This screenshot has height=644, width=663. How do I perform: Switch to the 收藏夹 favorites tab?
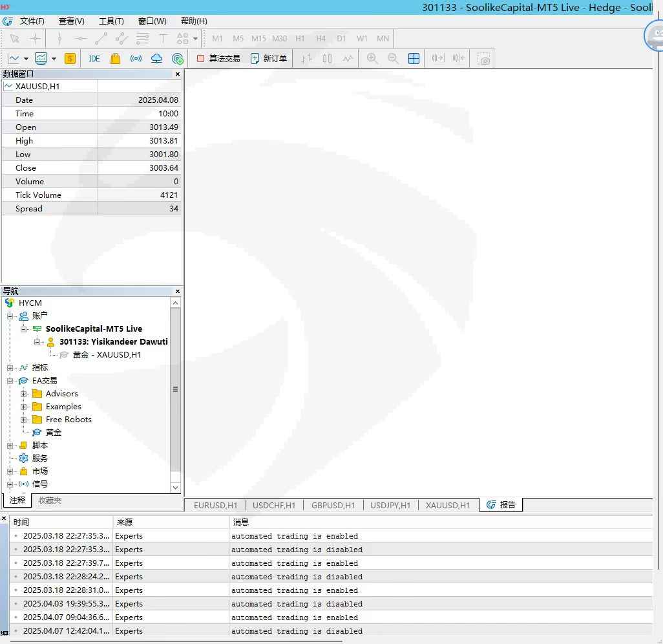pyautogui.click(x=50, y=500)
